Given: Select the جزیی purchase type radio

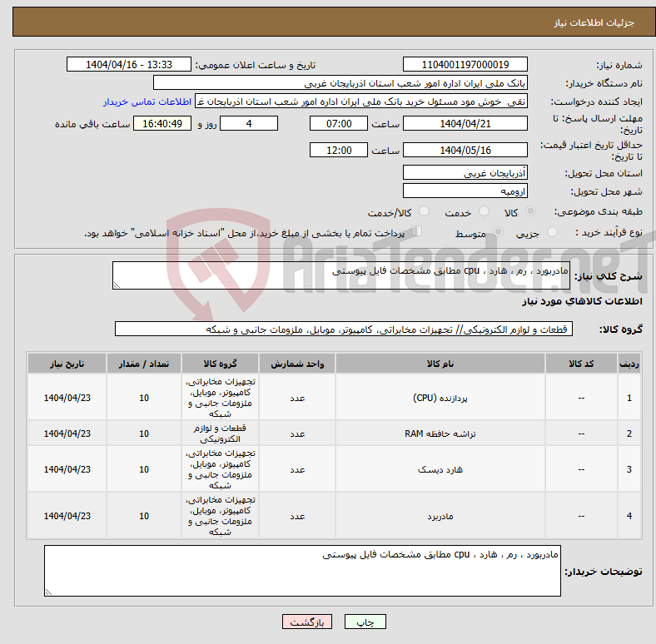Looking at the screenshot, I should (552, 231).
